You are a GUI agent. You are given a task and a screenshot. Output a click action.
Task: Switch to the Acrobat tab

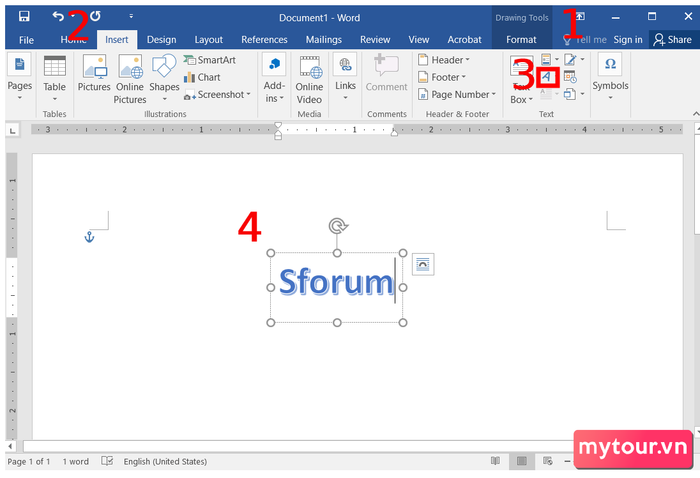click(464, 40)
